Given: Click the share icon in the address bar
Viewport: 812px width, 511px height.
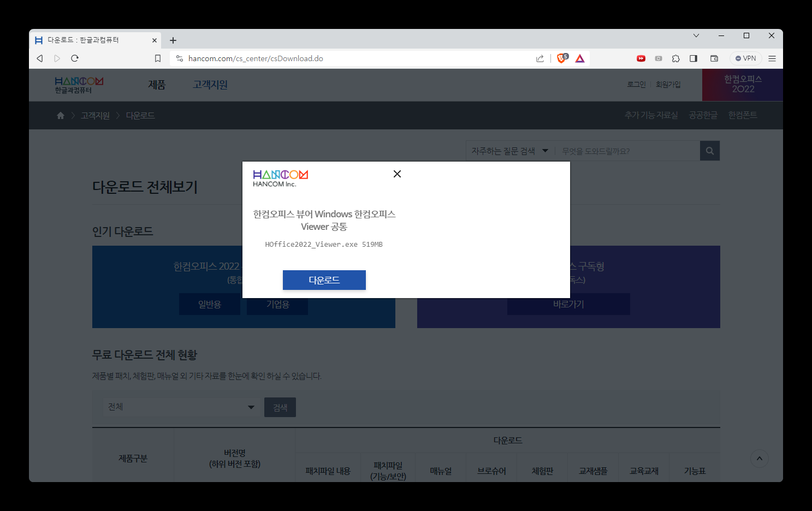Looking at the screenshot, I should click(x=540, y=58).
